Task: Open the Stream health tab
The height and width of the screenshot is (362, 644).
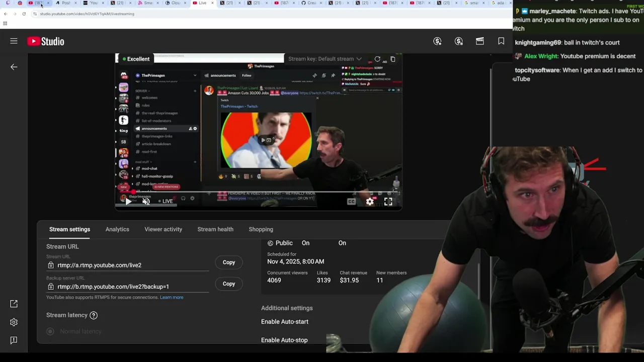Action: click(215, 229)
